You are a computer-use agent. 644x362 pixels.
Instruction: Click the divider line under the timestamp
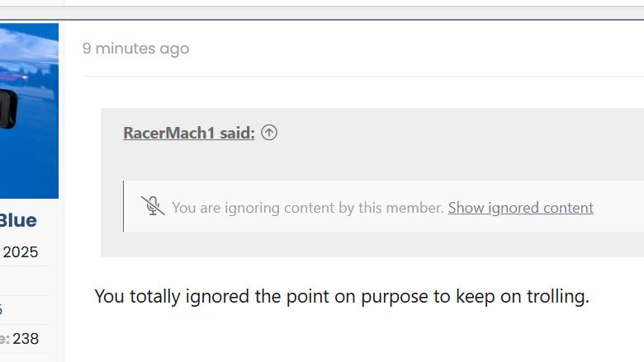click(363, 76)
